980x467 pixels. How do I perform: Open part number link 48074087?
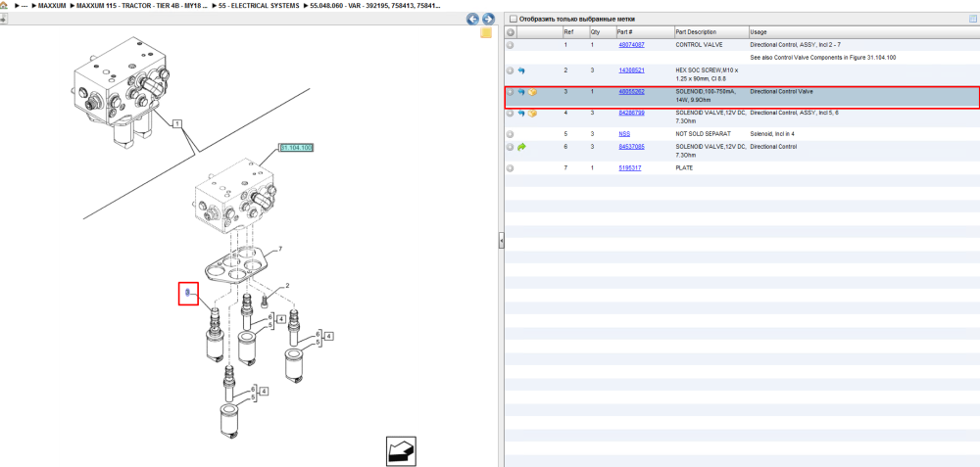coord(631,45)
